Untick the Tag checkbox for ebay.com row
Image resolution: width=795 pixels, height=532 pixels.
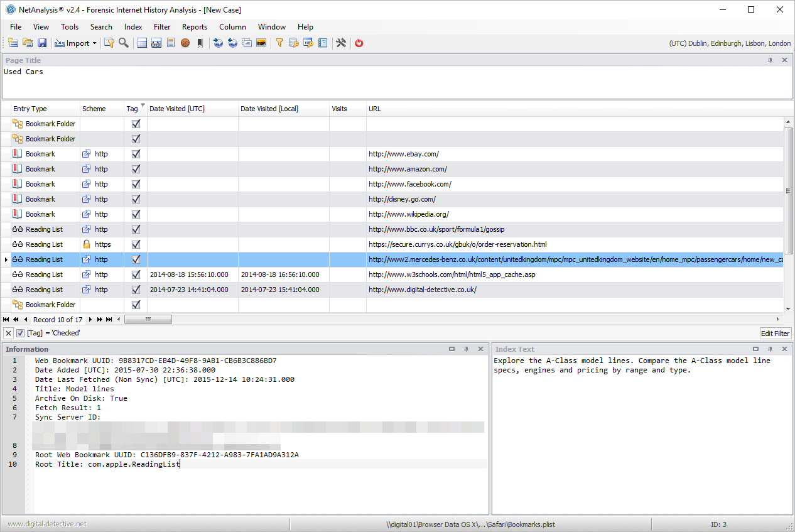tap(136, 154)
